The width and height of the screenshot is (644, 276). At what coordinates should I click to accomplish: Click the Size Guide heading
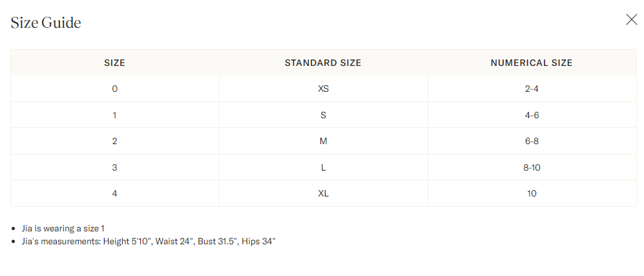click(46, 23)
